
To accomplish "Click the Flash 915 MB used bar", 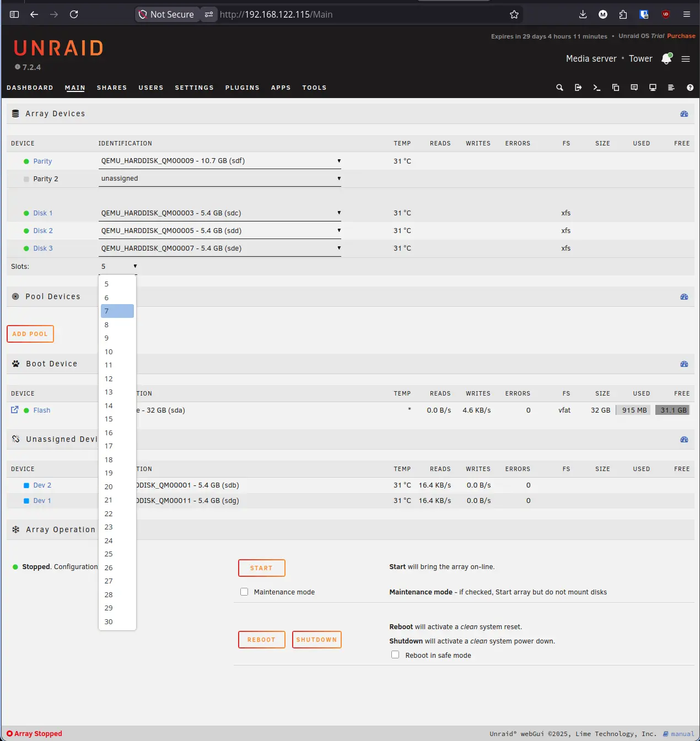I will tap(634, 410).
